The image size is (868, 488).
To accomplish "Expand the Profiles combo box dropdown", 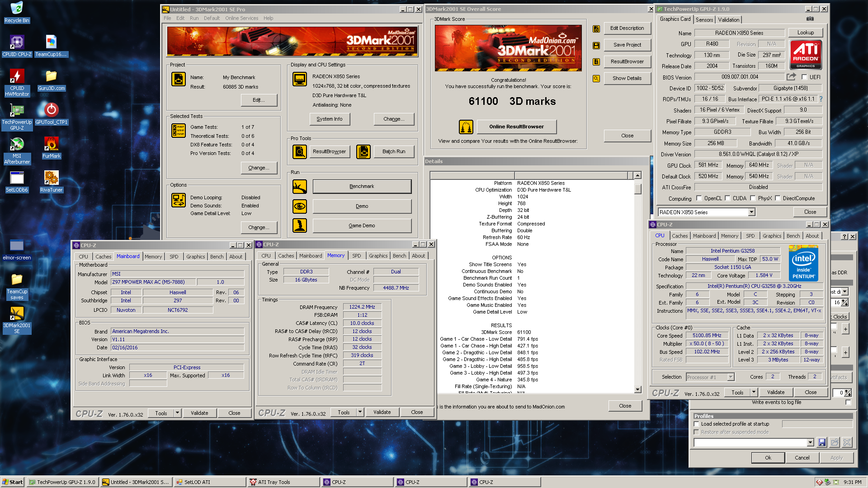I will coord(810,442).
